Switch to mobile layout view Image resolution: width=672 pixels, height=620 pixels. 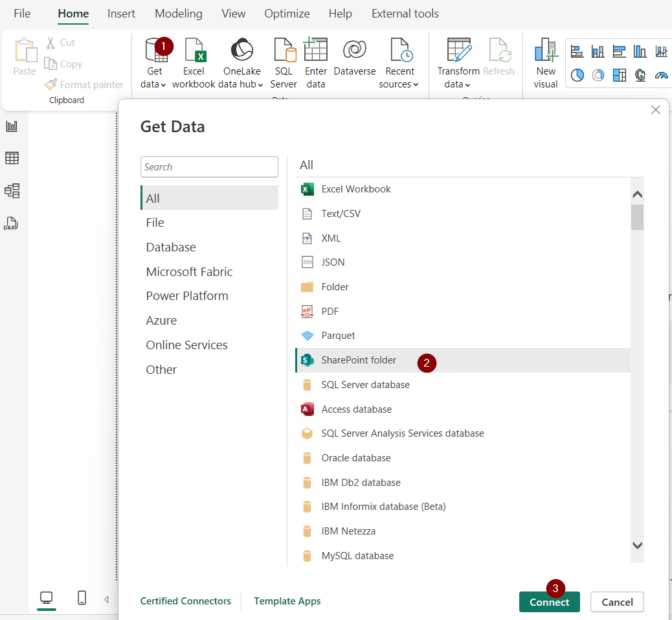point(82,597)
